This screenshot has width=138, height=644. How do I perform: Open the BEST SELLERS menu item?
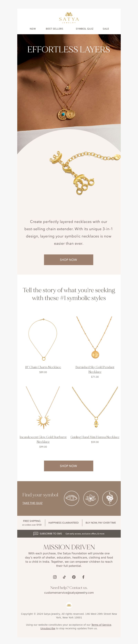coord(54,29)
